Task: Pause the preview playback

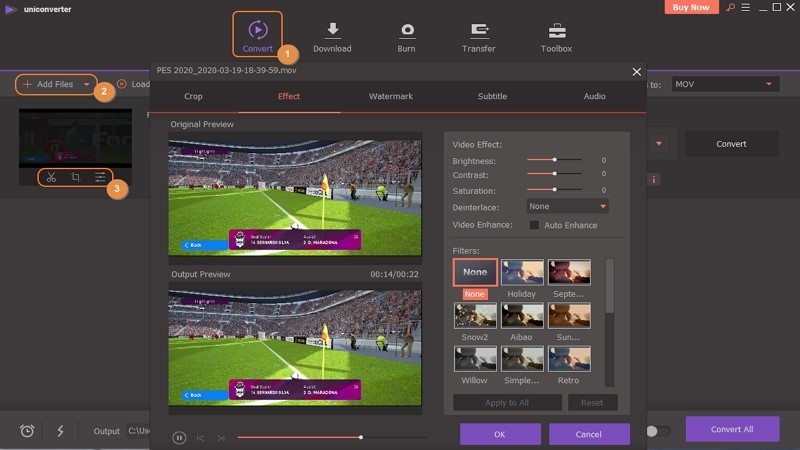Action: click(179, 438)
